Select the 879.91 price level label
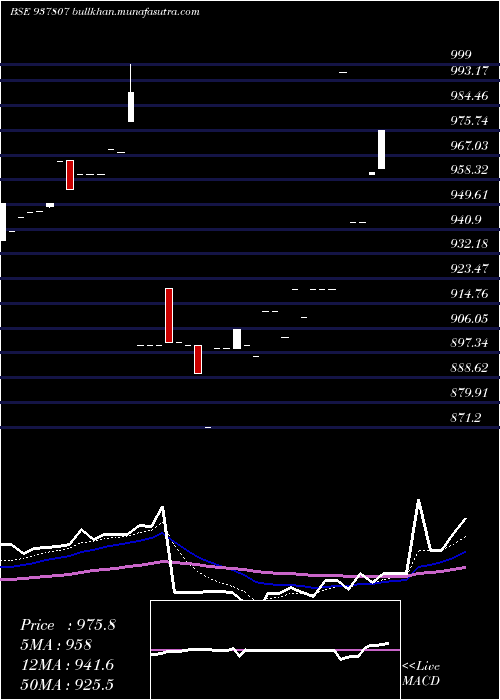Screen dimensions: 500x700 470,393
